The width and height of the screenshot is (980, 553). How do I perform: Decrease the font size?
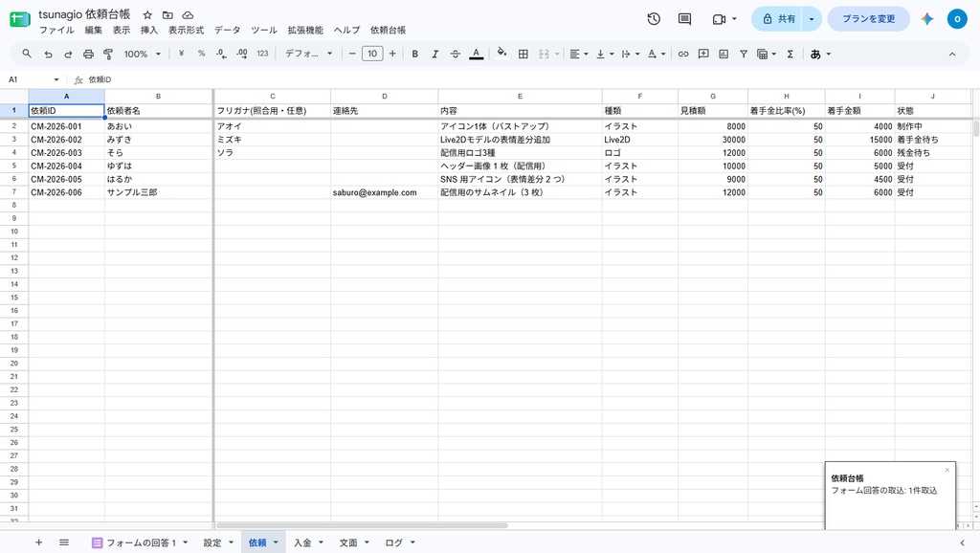point(352,55)
